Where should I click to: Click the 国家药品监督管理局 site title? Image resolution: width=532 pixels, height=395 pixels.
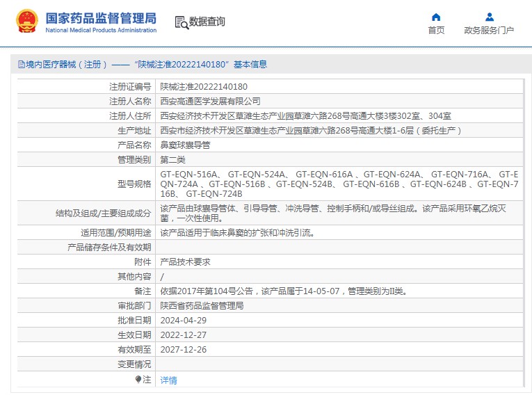(101, 19)
